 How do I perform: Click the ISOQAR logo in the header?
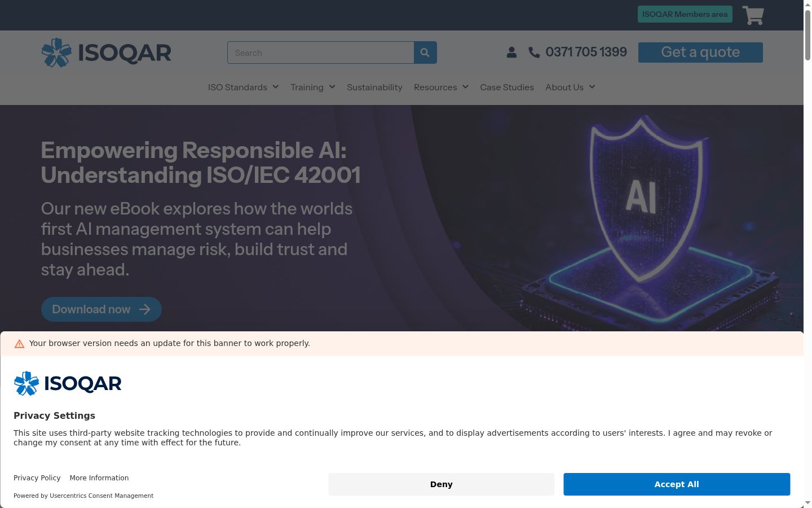[106, 52]
